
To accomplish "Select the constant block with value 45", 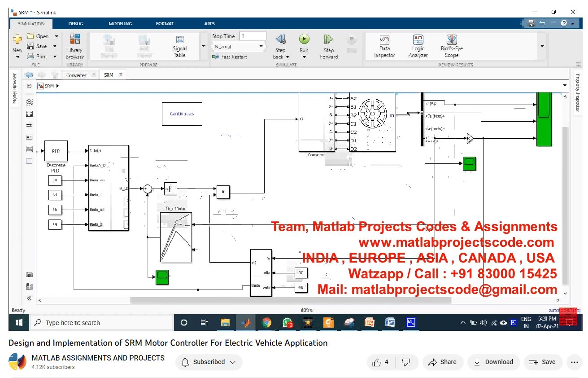I will (x=55, y=210).
